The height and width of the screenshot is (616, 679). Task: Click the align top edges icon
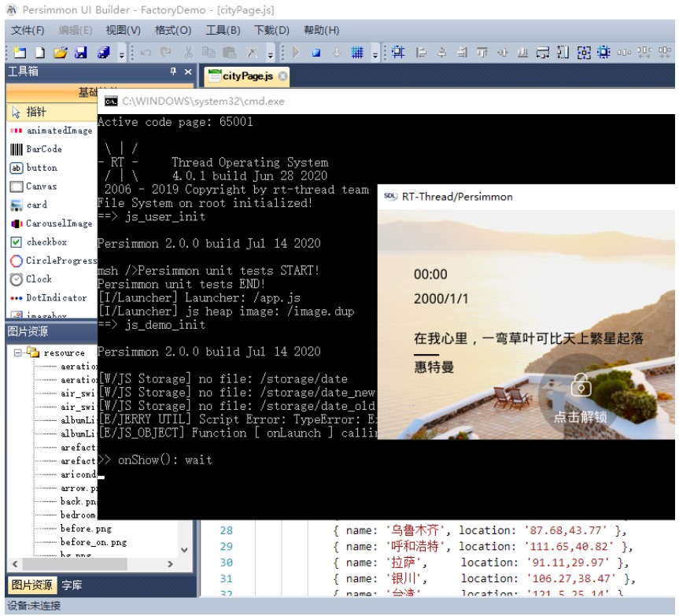tap(482, 53)
